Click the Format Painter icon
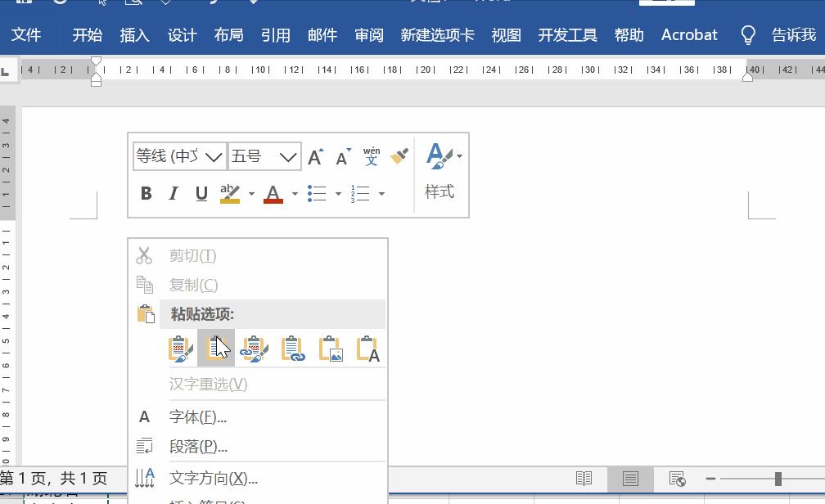This screenshot has width=825, height=504. pos(399,155)
